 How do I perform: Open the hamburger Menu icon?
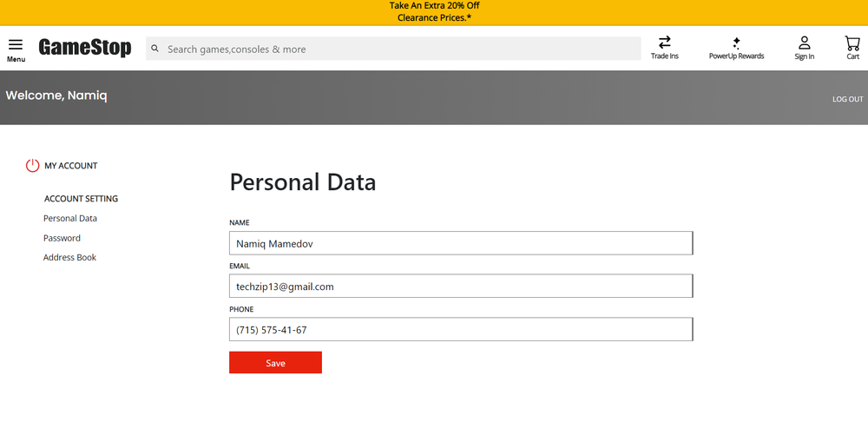(x=16, y=44)
